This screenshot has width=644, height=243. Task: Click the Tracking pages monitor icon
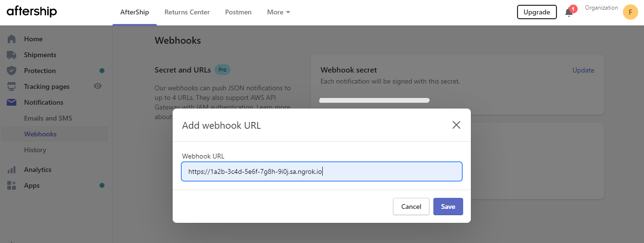(x=12, y=86)
